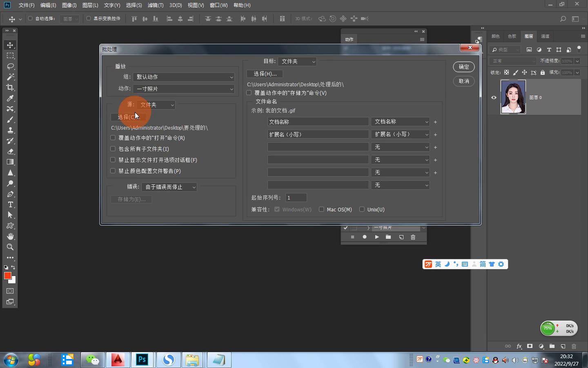Viewport: 588px width, 368px height.
Task: Select the Hand tool
Action: [x=10, y=236]
